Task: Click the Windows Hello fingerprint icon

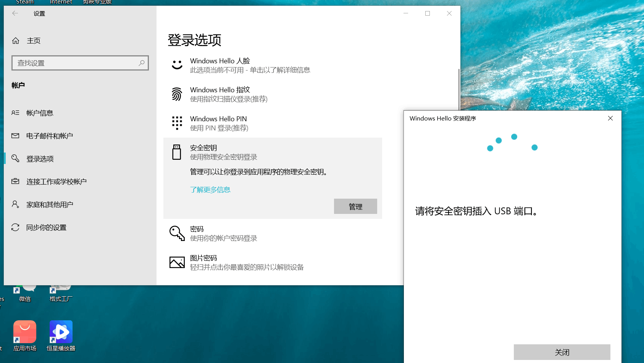Action: click(177, 94)
